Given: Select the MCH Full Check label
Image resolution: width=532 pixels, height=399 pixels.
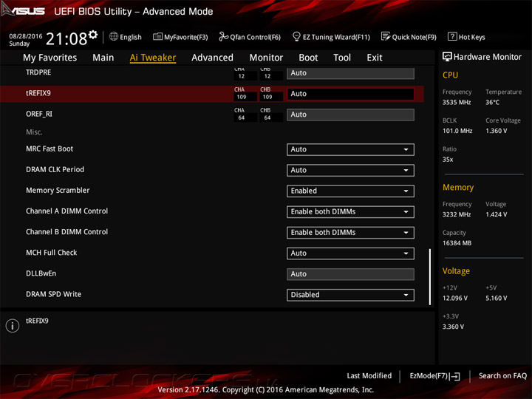Looking at the screenshot, I should click(x=52, y=253).
